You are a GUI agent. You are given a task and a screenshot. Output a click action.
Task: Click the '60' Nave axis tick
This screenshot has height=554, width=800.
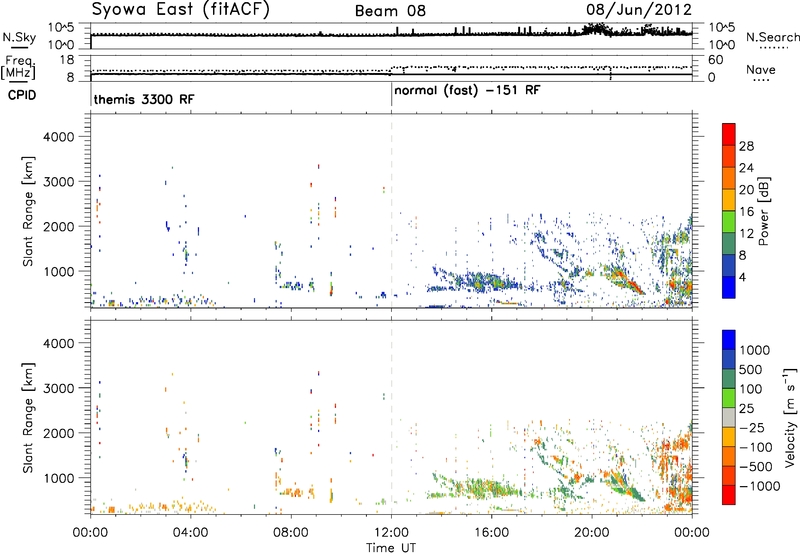(715, 60)
